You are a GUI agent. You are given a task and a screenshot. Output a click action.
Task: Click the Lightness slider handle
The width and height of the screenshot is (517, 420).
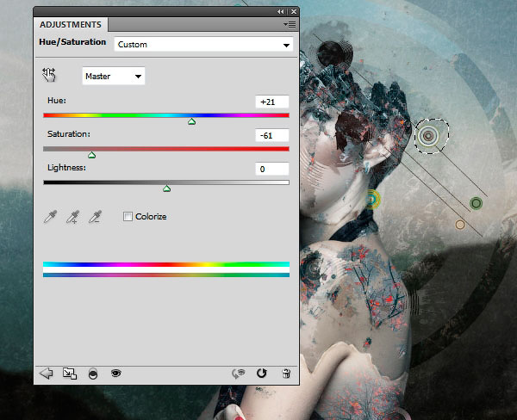coord(166,188)
